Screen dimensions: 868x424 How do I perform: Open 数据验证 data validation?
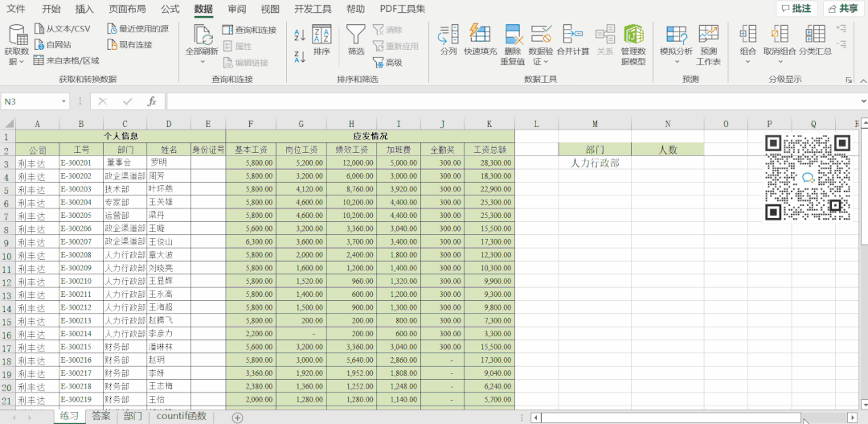point(540,45)
